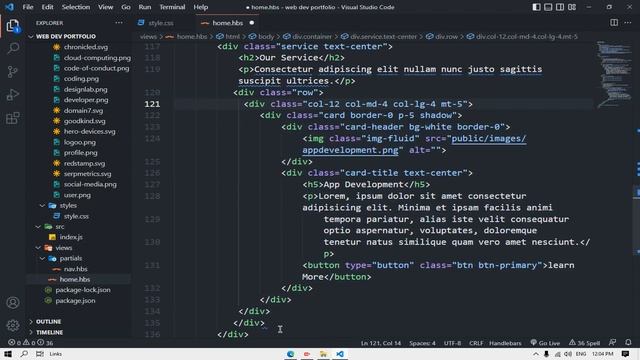Screen dimensions: 640x360
Task: Select the home.hbs editor tab
Action: [x=227, y=23]
